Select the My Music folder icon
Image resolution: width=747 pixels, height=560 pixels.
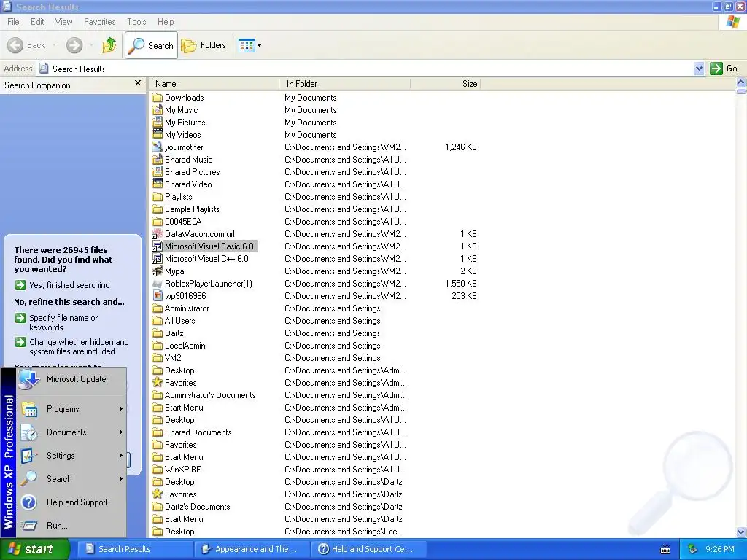click(158, 110)
